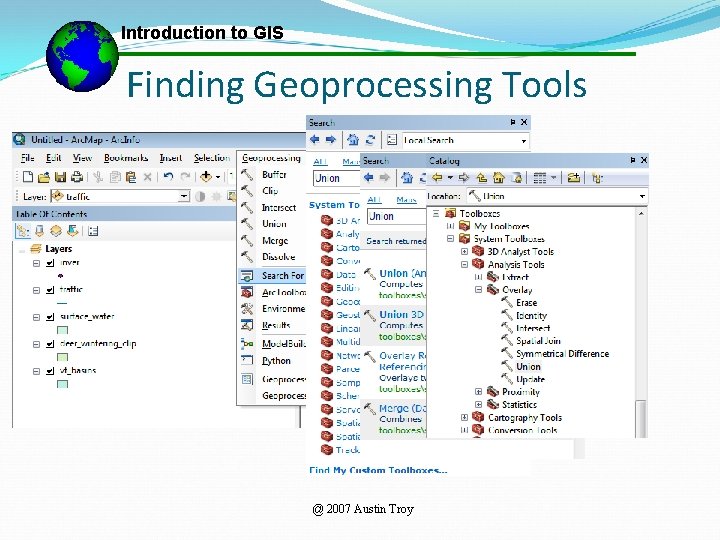Viewport: 720px width, 540px height.
Task: Open the Bookmarks menu
Action: [126, 158]
